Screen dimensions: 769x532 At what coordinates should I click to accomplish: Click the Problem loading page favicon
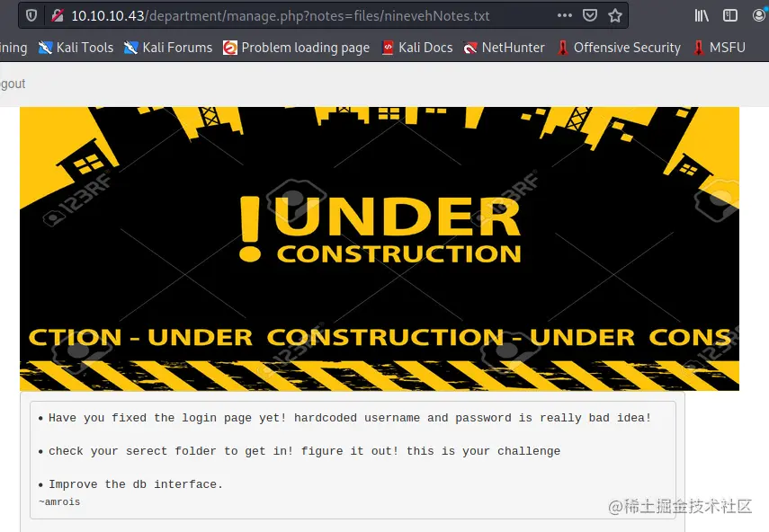click(x=229, y=48)
